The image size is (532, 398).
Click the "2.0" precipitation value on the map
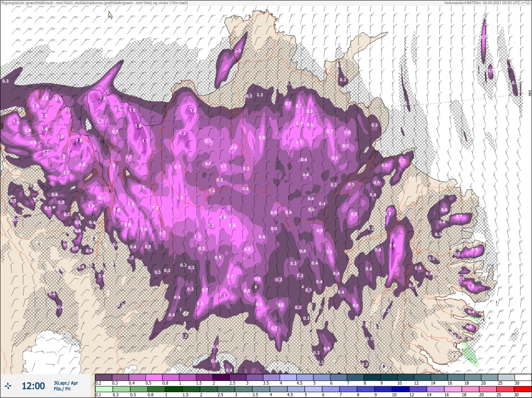coord(389,213)
